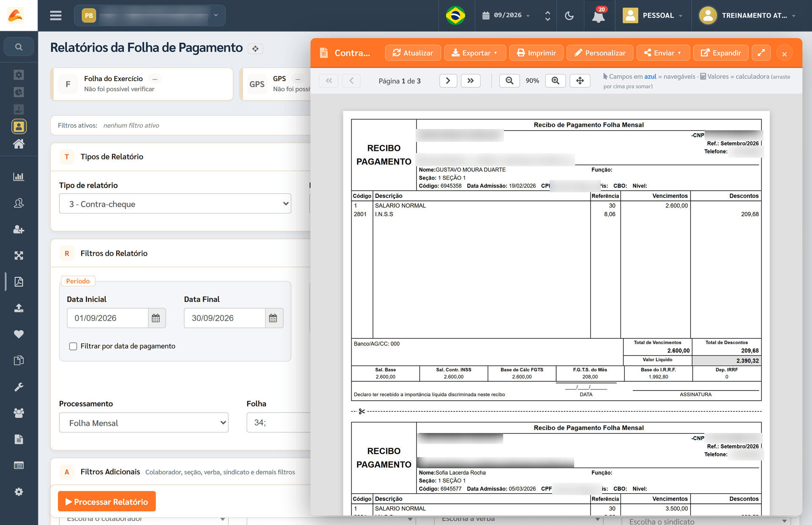Click target icon beside page title
Screen dimensions: 812x525
pos(255,49)
